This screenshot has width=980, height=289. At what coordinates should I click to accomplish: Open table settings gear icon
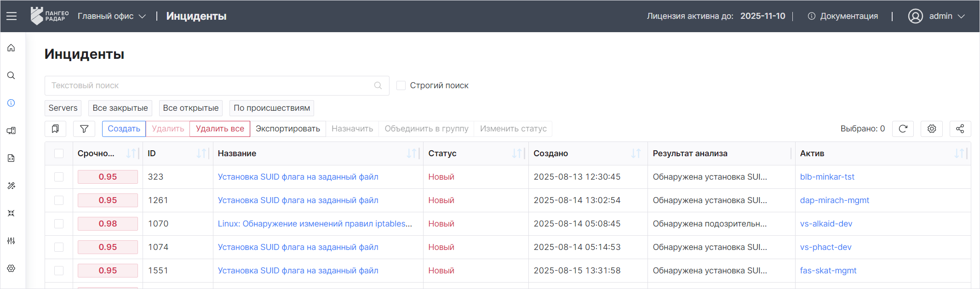coord(932,129)
